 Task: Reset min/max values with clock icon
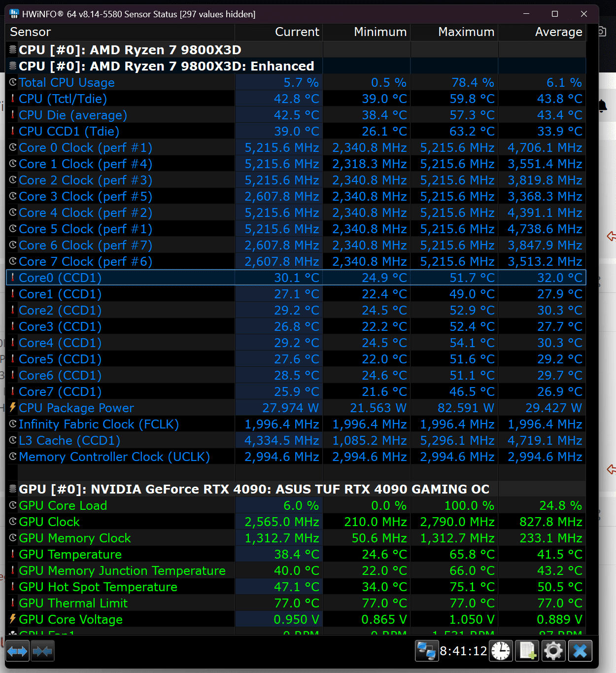click(x=501, y=651)
